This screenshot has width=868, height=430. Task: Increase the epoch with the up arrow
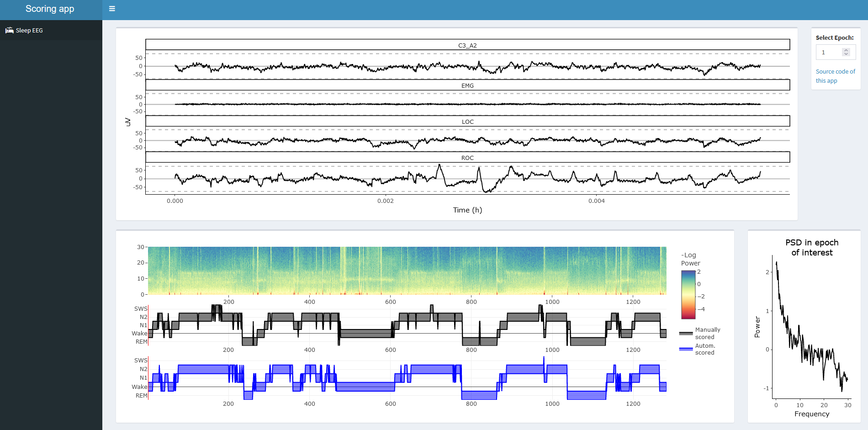click(x=846, y=50)
